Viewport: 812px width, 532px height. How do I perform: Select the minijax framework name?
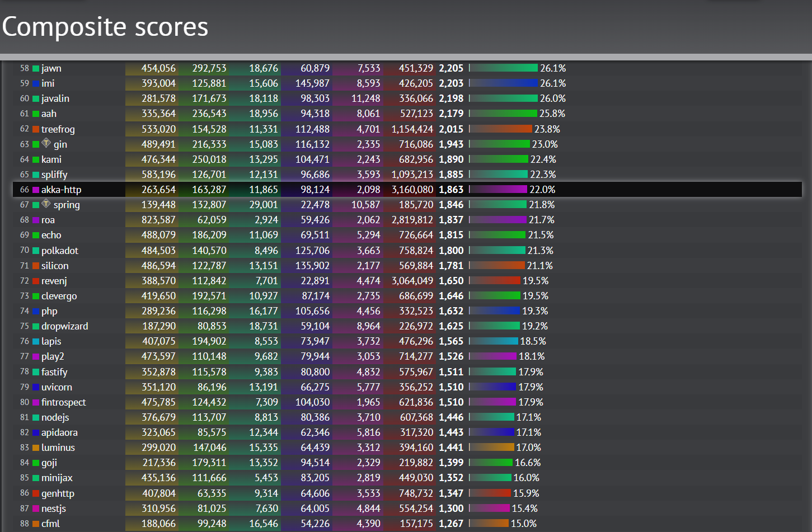pyautogui.click(x=57, y=478)
